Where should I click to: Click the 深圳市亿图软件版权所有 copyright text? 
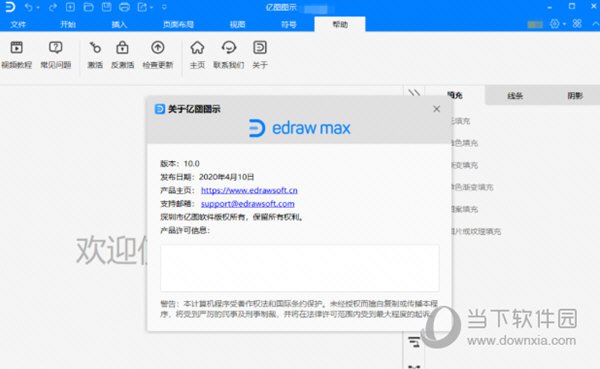232,217
